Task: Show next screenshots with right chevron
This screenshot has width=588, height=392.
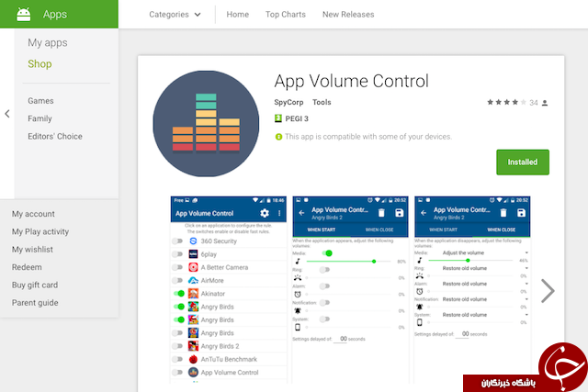Action: pyautogui.click(x=548, y=290)
